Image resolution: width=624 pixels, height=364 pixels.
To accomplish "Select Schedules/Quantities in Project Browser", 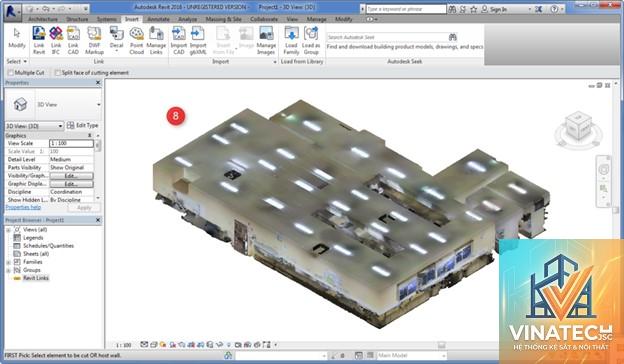I will click(x=48, y=246).
